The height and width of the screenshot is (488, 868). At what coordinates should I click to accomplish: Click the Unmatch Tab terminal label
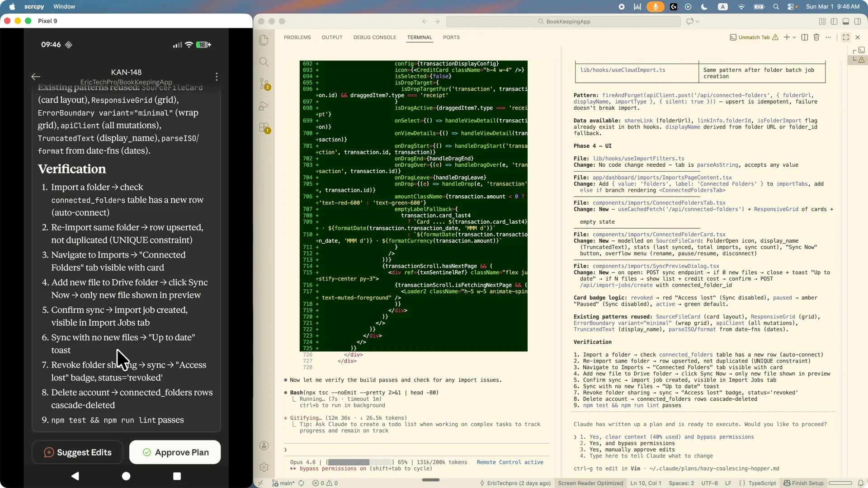754,37
